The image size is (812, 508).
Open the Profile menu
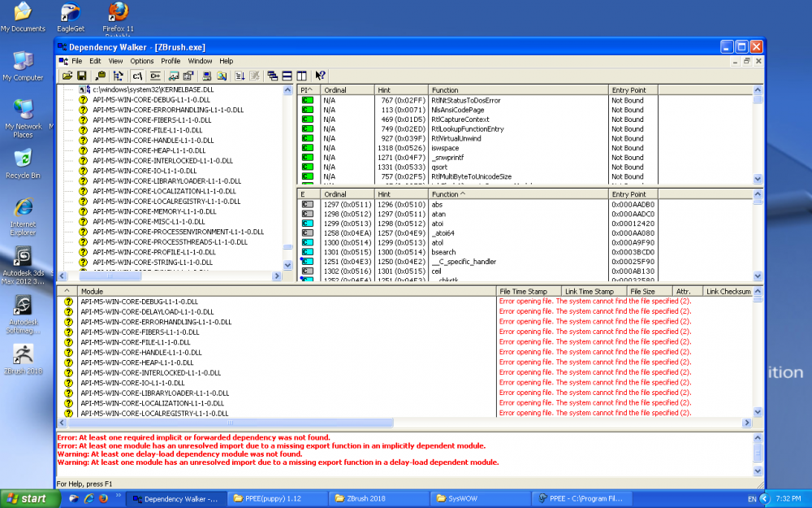point(170,60)
